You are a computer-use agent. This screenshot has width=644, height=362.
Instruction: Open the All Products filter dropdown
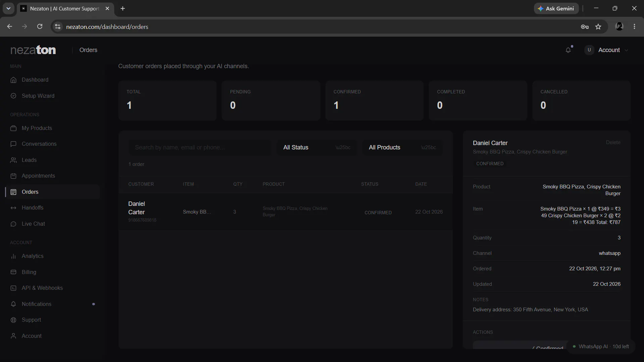click(402, 147)
